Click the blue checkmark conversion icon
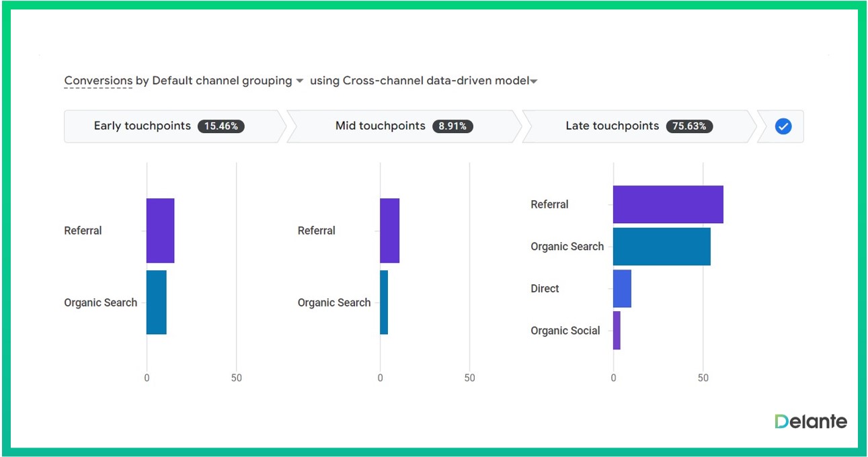Viewport: 868px width, 457px height. [x=783, y=126]
